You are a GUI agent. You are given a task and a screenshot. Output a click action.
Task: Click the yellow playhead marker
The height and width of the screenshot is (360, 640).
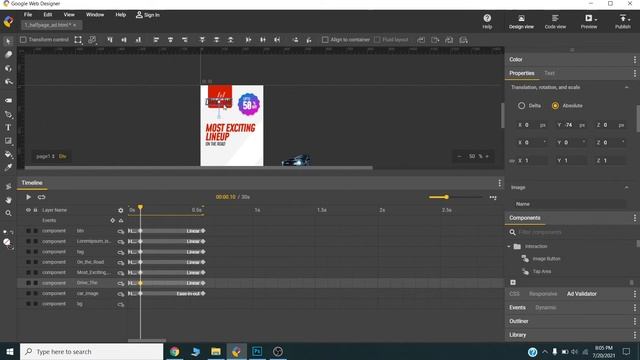pyautogui.click(x=140, y=207)
